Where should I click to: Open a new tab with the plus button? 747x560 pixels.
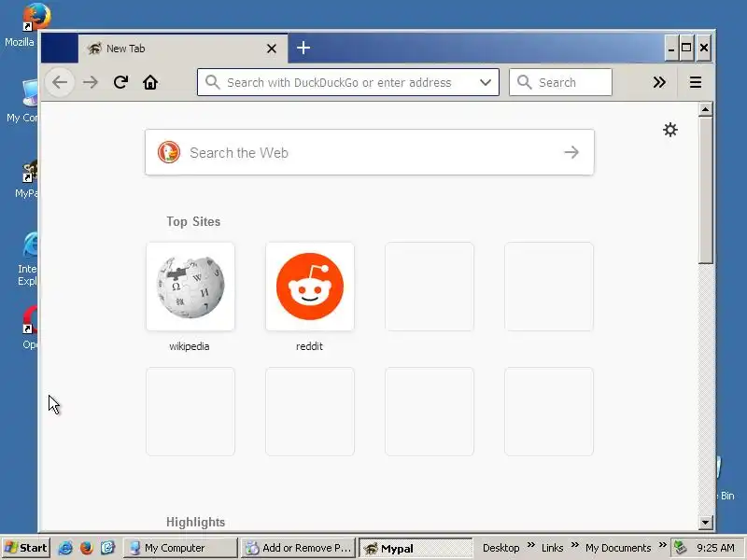(303, 48)
